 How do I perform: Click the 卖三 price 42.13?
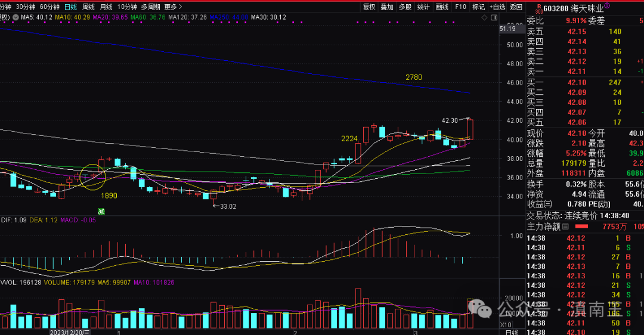pos(577,51)
